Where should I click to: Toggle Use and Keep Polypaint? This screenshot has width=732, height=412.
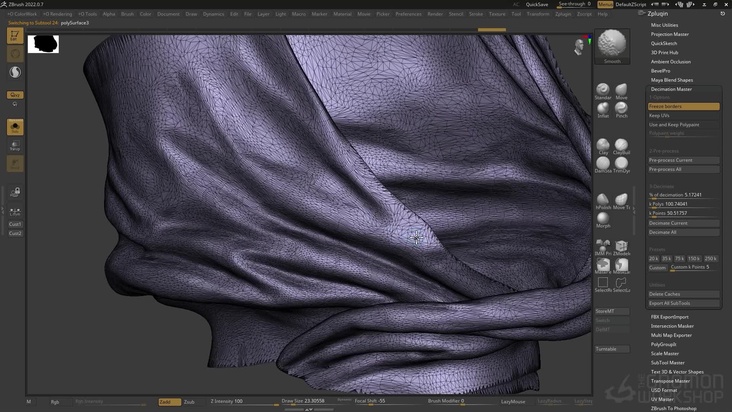[683, 124]
